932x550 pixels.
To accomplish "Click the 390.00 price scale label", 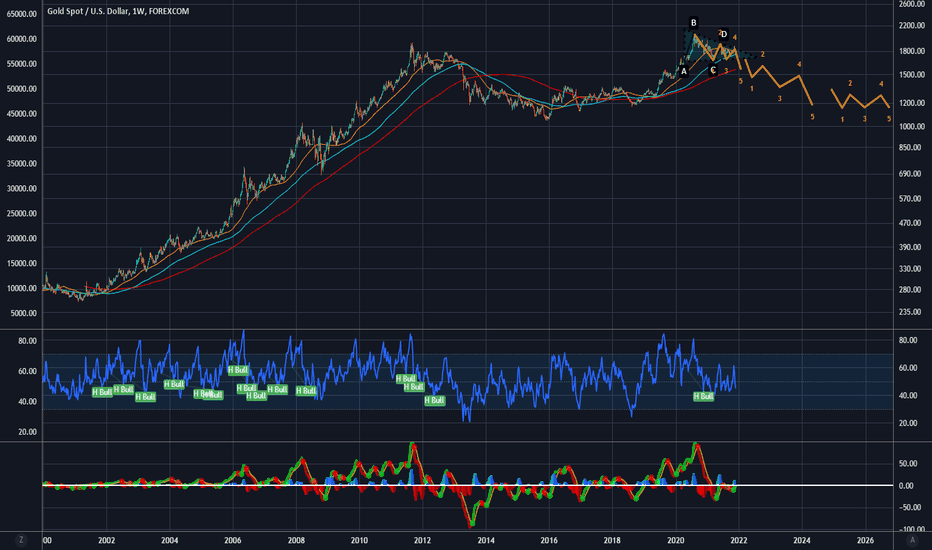I will pos(912,247).
